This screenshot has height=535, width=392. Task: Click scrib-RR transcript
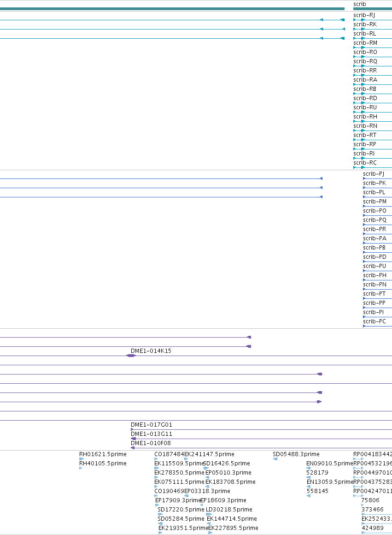coord(365,70)
